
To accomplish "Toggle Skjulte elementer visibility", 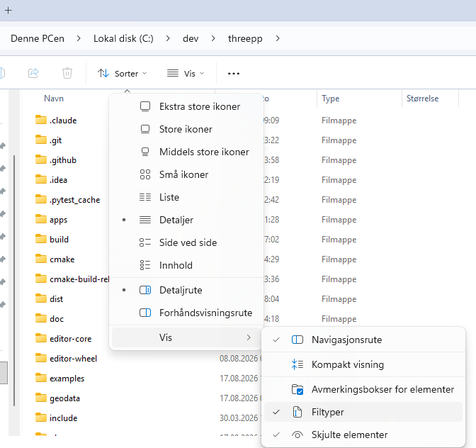I will (363, 435).
